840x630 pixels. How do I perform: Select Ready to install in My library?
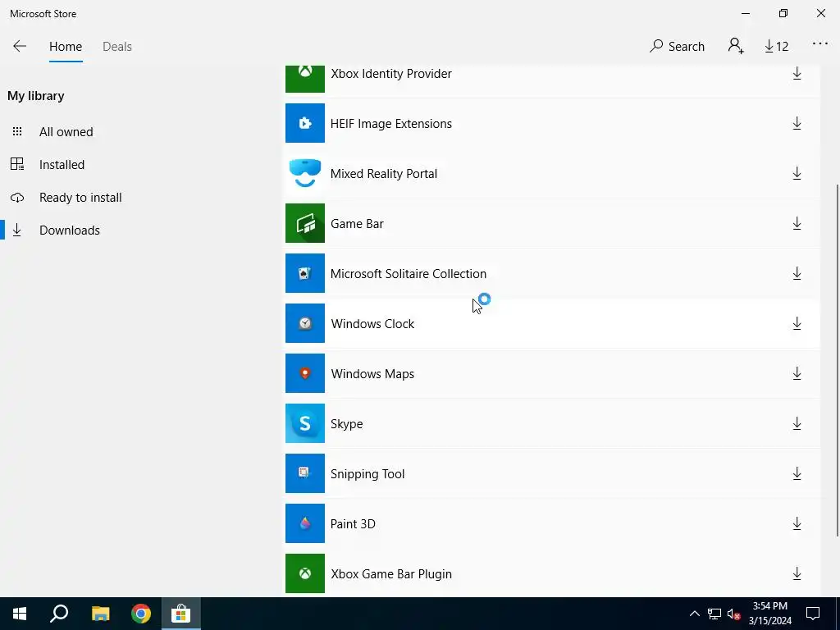80,197
